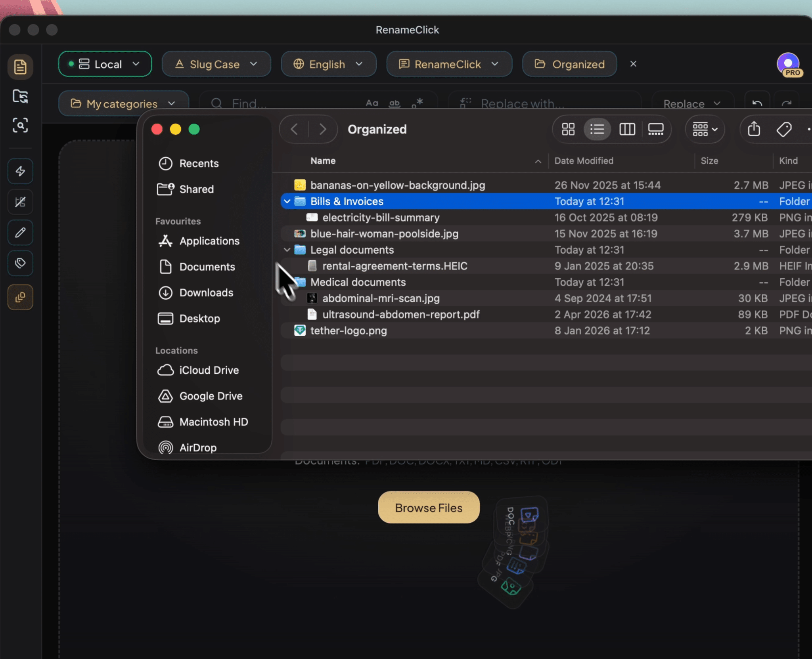Sort by Date Modified column header

click(x=622, y=161)
